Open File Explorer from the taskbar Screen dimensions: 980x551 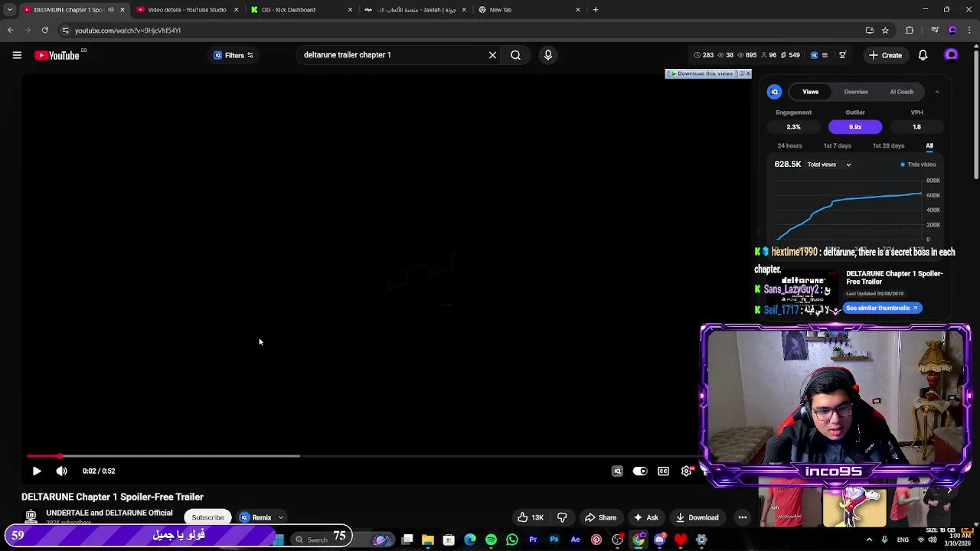[x=428, y=540]
